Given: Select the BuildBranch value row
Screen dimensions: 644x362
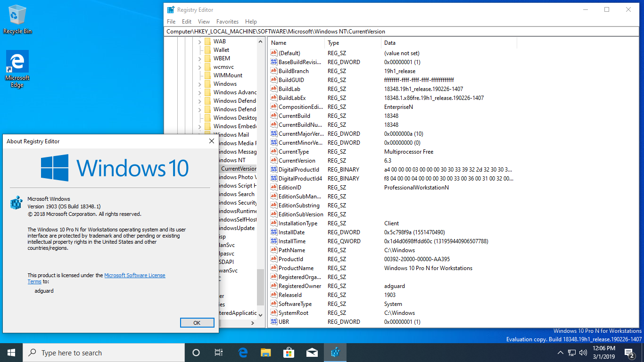Looking at the screenshot, I should (392, 71).
